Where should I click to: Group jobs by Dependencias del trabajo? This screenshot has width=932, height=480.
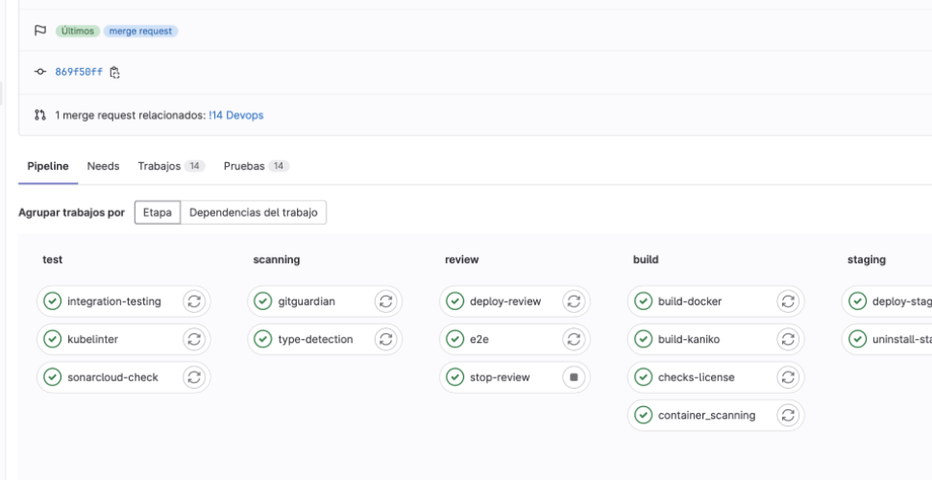point(253,213)
